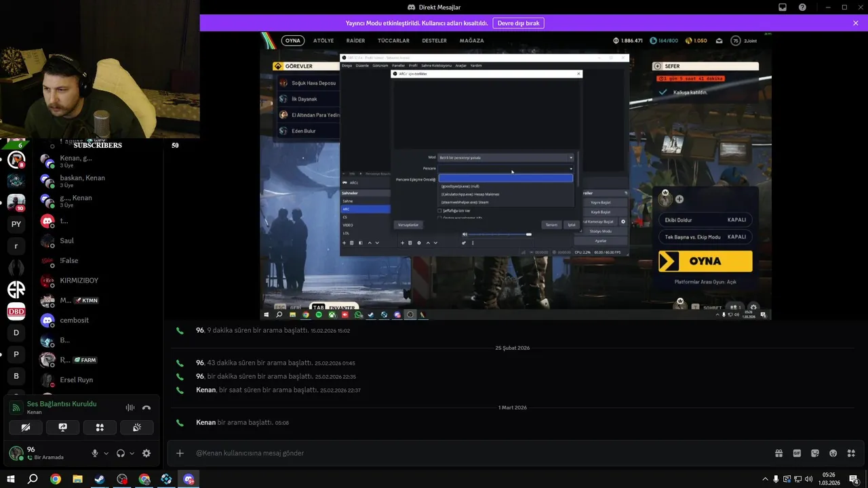The width and height of the screenshot is (868, 488).
Task: Expand headphone output options arrow
Action: click(132, 453)
